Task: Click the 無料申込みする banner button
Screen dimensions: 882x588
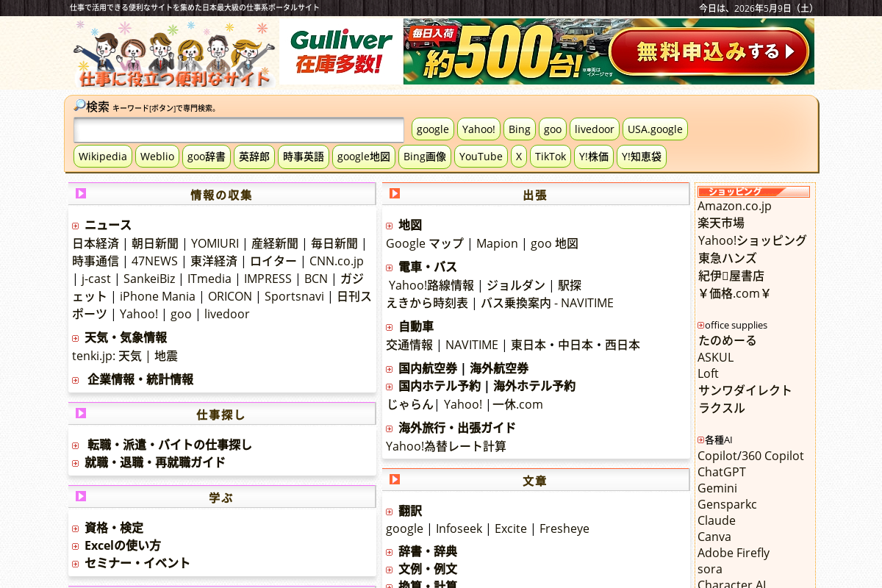Action: coord(709,51)
